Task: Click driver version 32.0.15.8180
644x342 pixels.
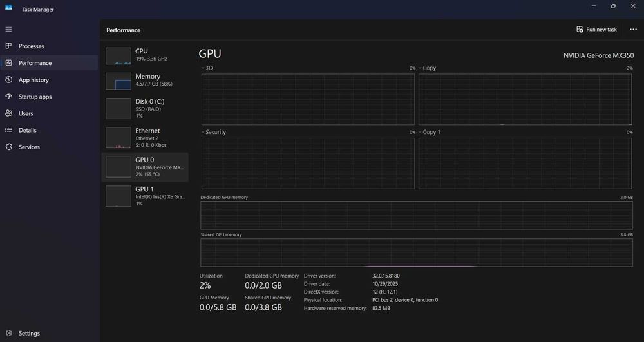Action: coord(386,276)
